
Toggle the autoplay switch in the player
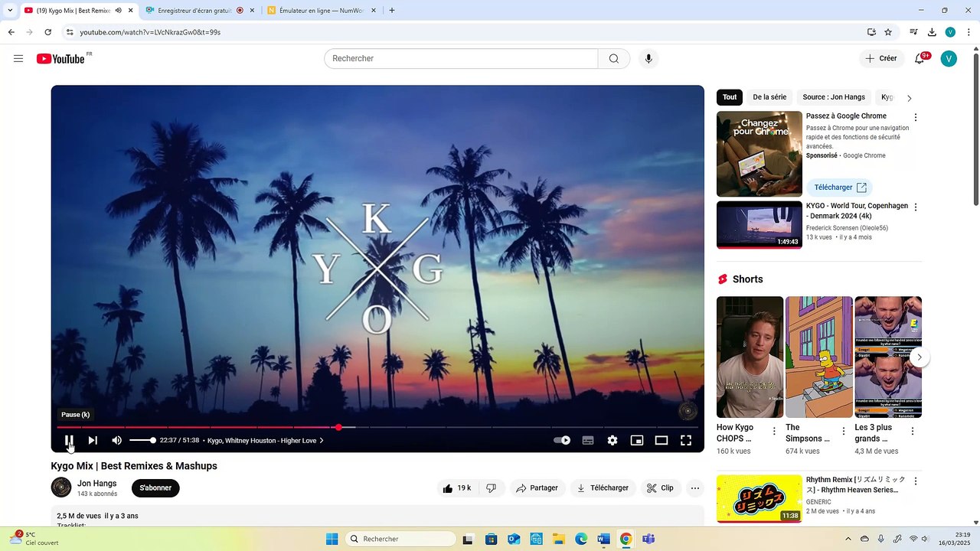[563, 441]
